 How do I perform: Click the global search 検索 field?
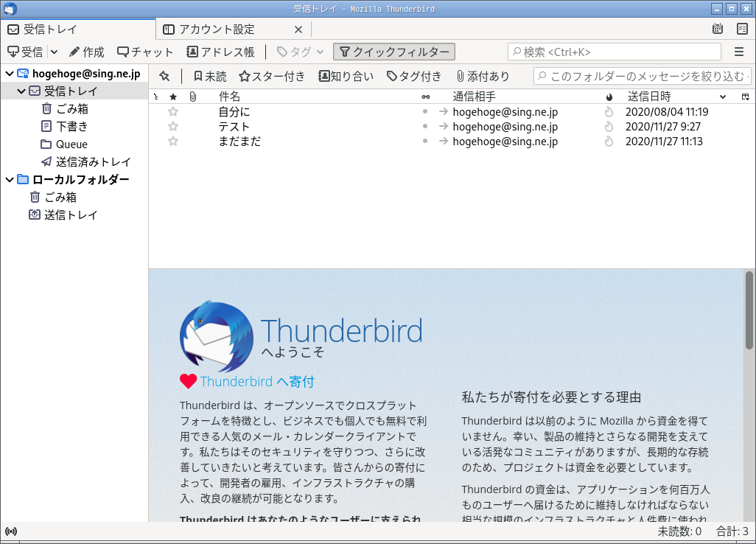(615, 52)
